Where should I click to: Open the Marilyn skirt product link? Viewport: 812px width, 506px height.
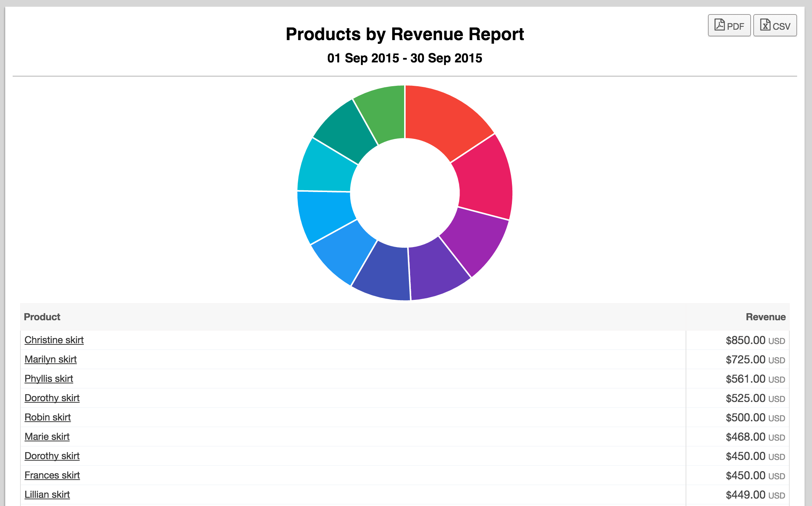51,359
